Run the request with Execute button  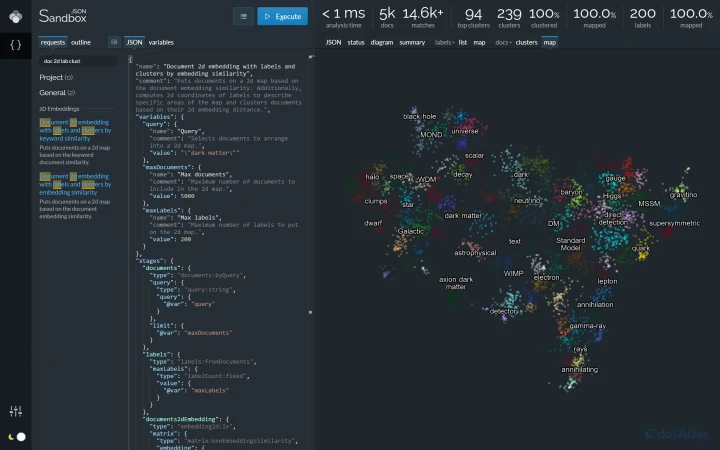click(x=282, y=17)
